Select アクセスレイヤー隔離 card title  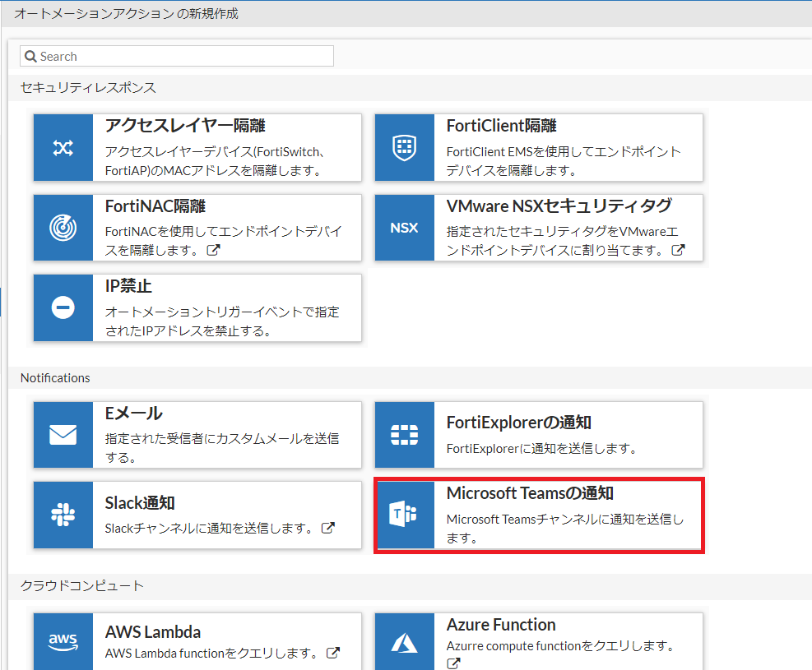185,126
